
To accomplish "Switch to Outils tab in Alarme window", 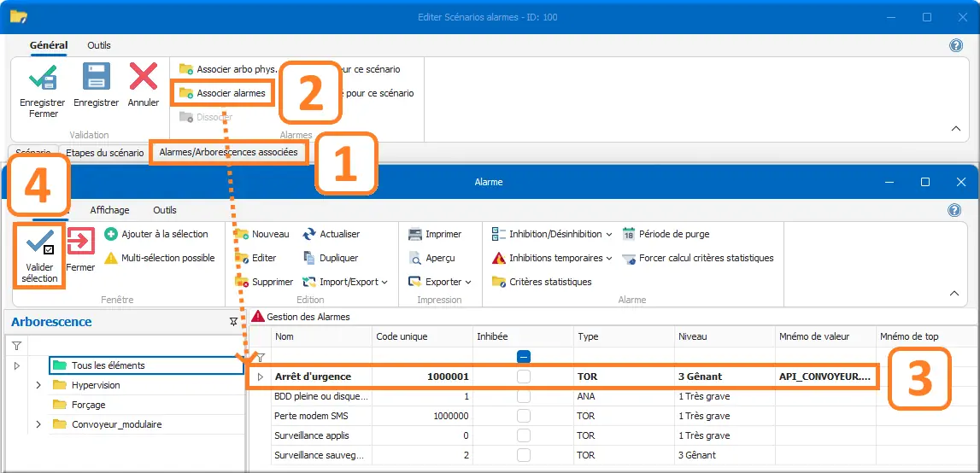I will 165,210.
